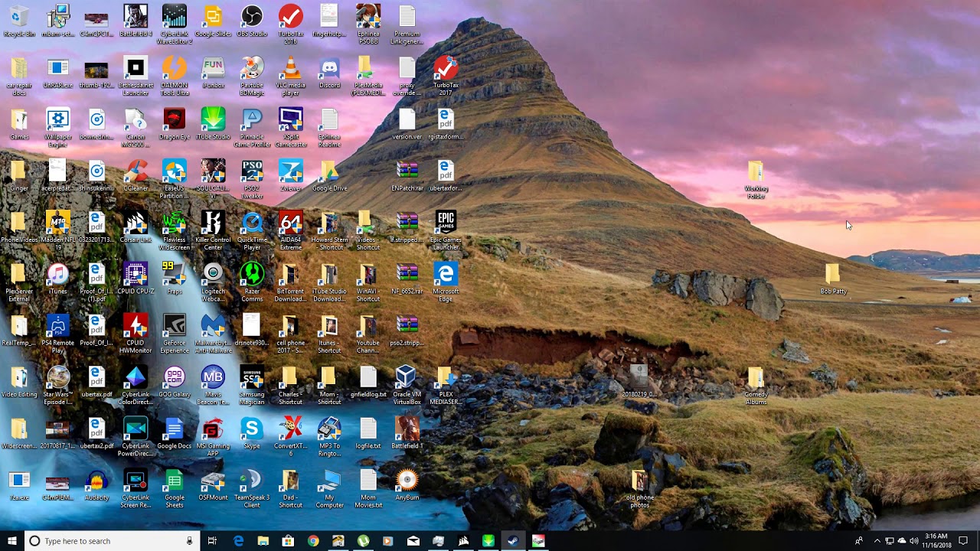Open the Action Center notifications
The height and width of the screenshot is (551, 980).
click(963, 541)
